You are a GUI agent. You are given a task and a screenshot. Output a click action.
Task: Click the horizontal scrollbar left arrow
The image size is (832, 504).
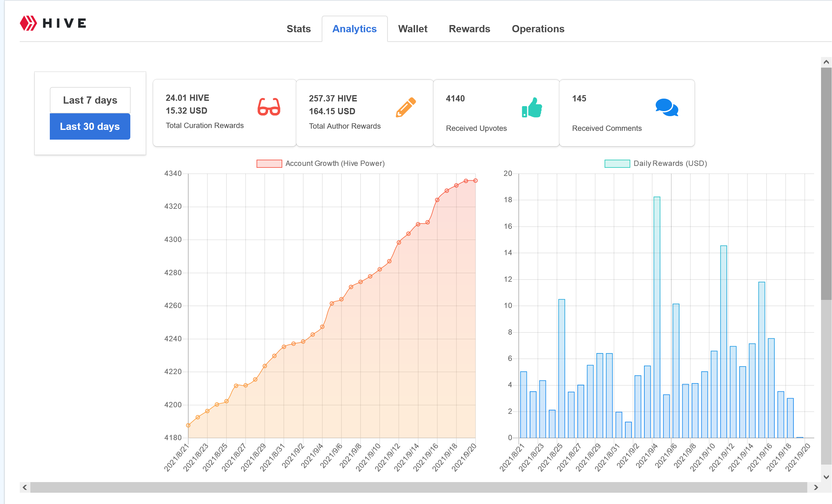(25, 487)
